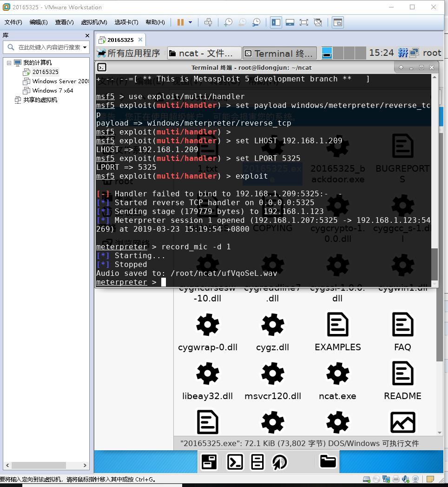Open the 查看(V) menu
The width and height of the screenshot is (448, 487).
[x=64, y=22]
